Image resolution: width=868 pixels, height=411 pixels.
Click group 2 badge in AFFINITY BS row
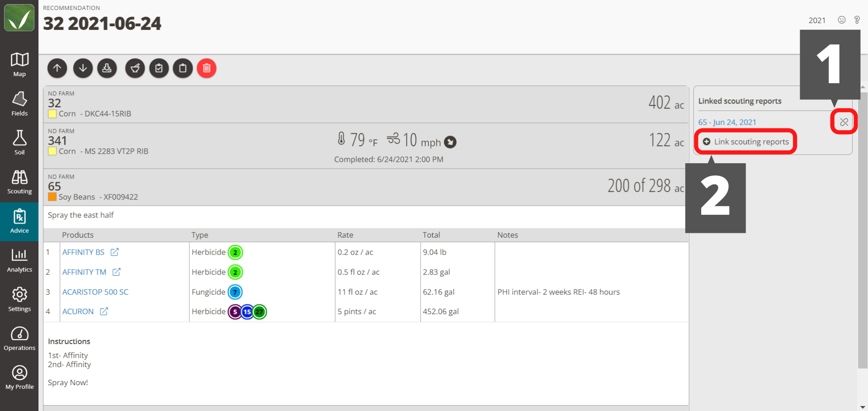pyautogui.click(x=235, y=252)
